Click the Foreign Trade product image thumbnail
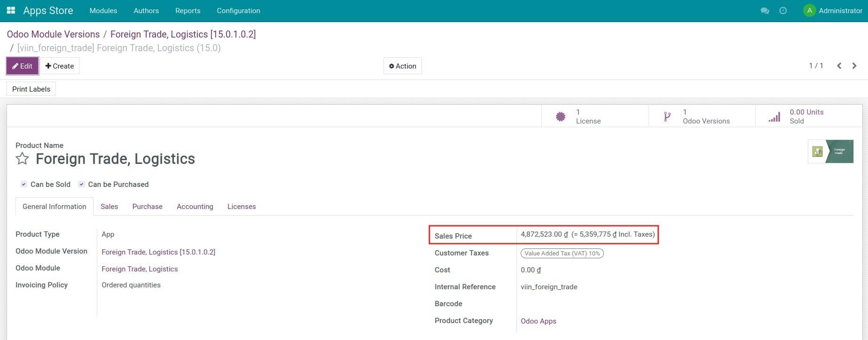 (x=830, y=151)
